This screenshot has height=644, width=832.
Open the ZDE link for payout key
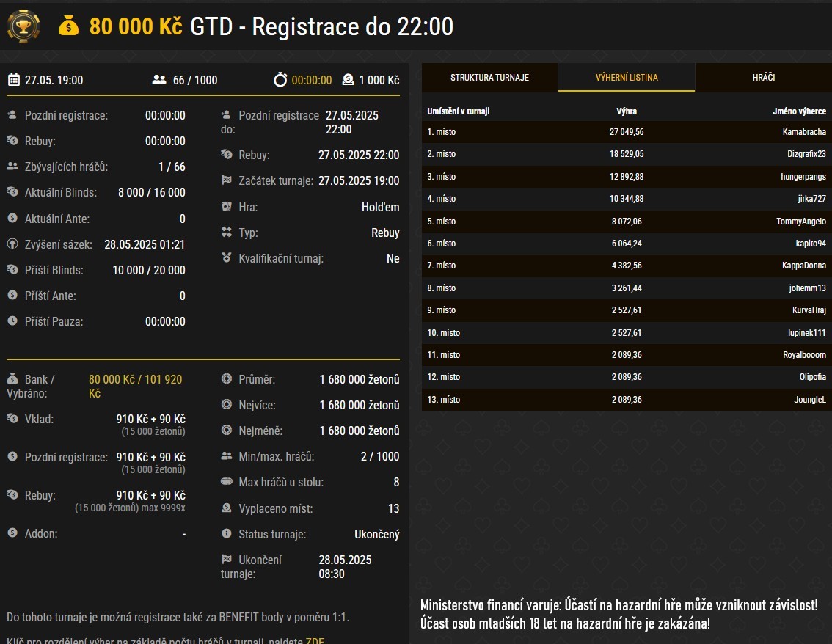[x=315, y=641]
